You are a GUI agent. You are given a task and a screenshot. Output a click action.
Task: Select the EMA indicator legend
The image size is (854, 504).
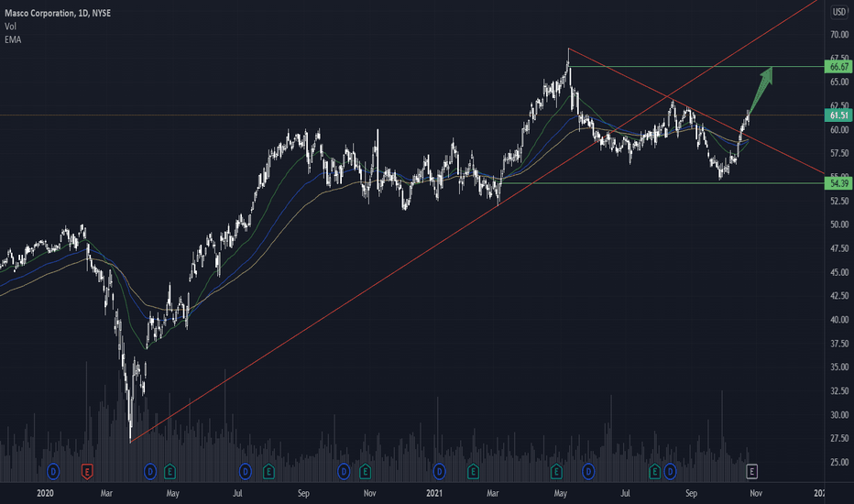13,39
